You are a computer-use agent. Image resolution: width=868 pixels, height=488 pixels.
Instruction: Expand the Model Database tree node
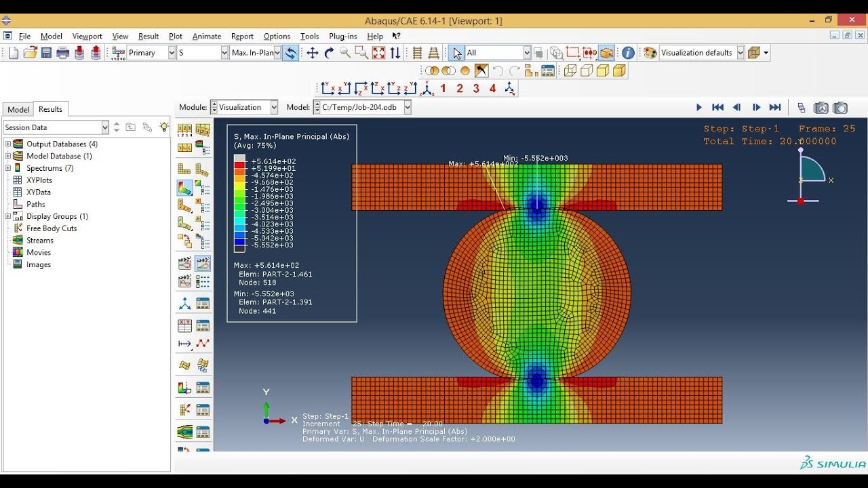click(x=8, y=156)
